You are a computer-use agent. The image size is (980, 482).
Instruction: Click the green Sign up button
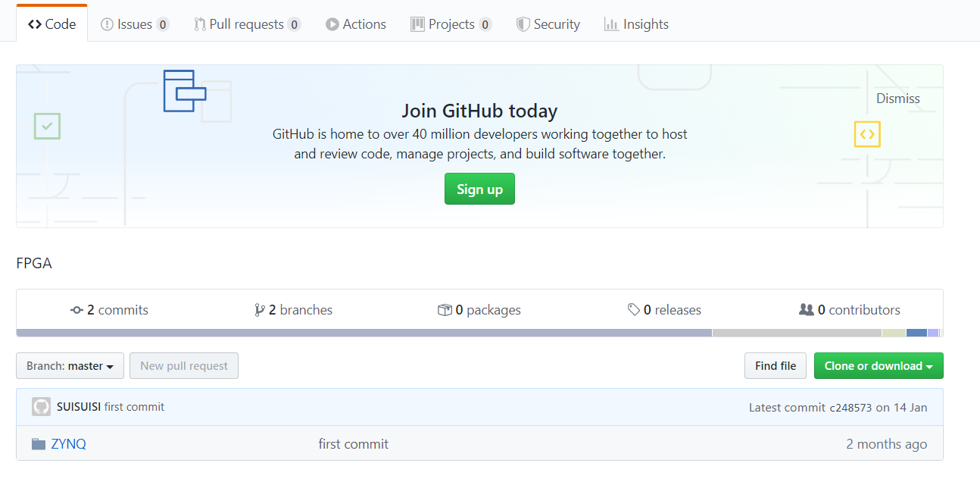point(479,189)
